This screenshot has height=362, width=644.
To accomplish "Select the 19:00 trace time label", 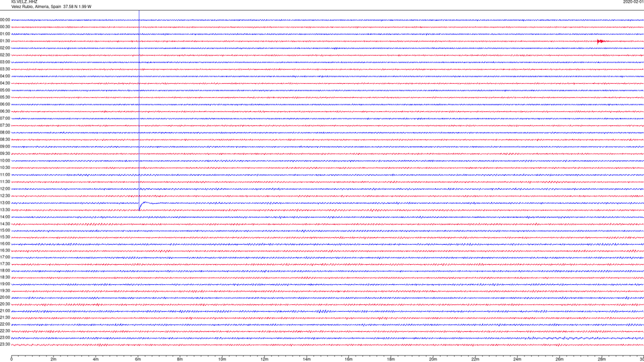I will click(5, 284).
